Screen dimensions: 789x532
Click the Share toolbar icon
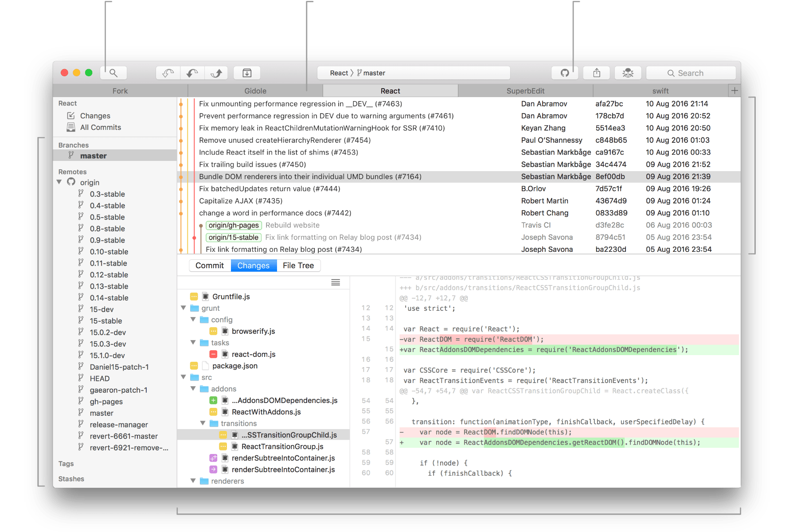point(597,73)
